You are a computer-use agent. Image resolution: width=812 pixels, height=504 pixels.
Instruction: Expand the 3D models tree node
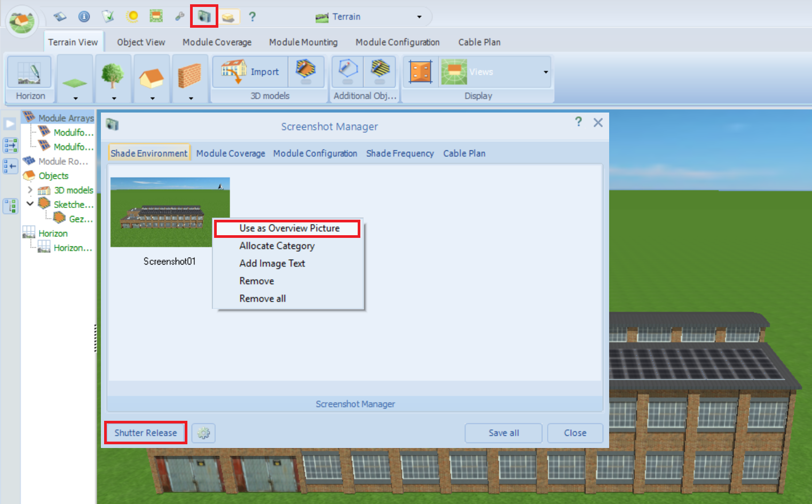pyautogui.click(x=30, y=190)
